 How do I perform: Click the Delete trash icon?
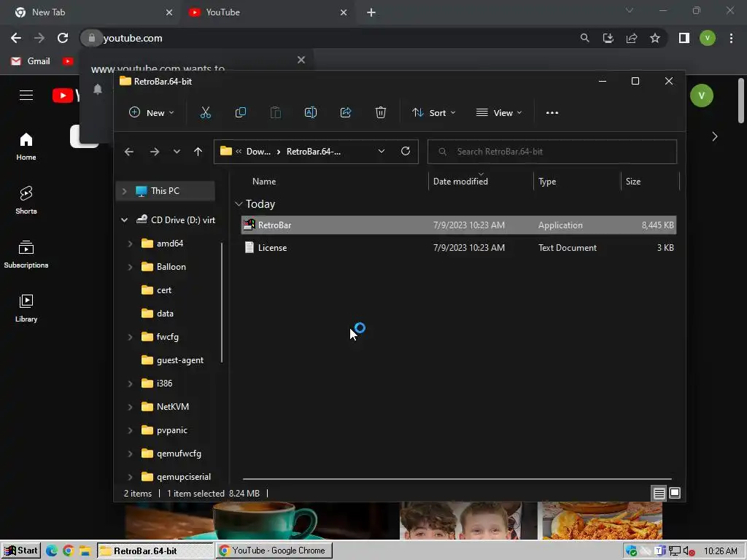click(380, 113)
